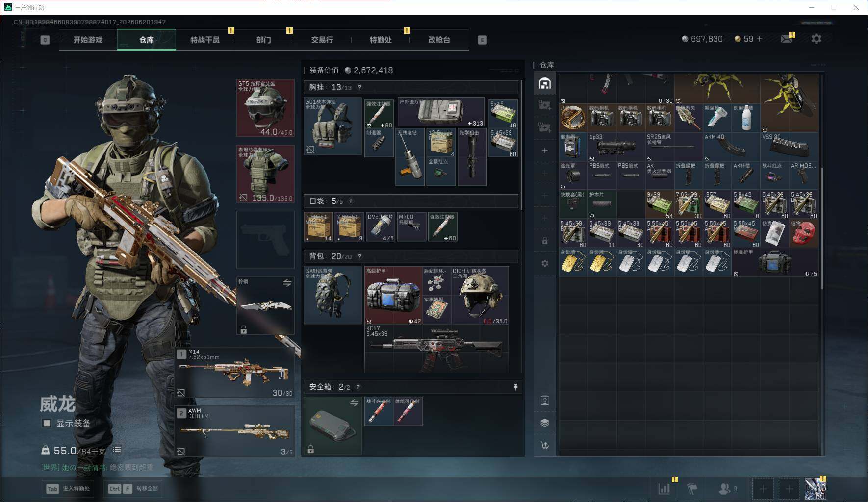Viewport: 868px width, 502px height.
Task: Click the stash sidebar lock icon
Action: (545, 241)
